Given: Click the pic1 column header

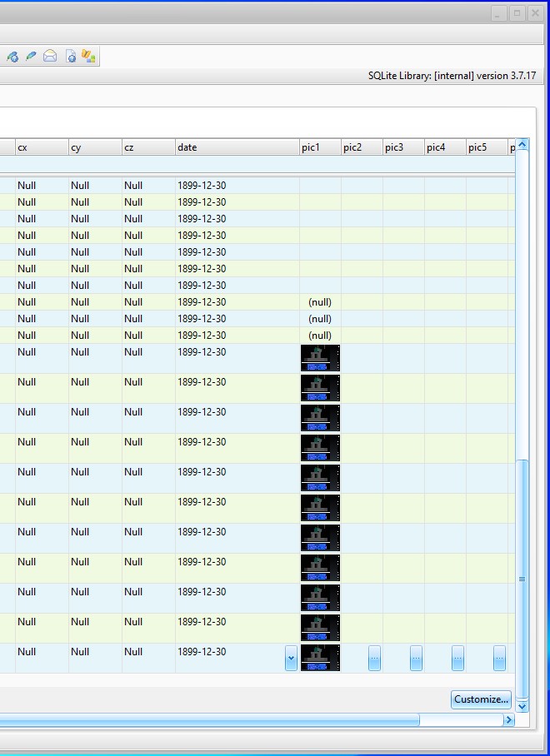Looking at the screenshot, I should click(x=320, y=147).
